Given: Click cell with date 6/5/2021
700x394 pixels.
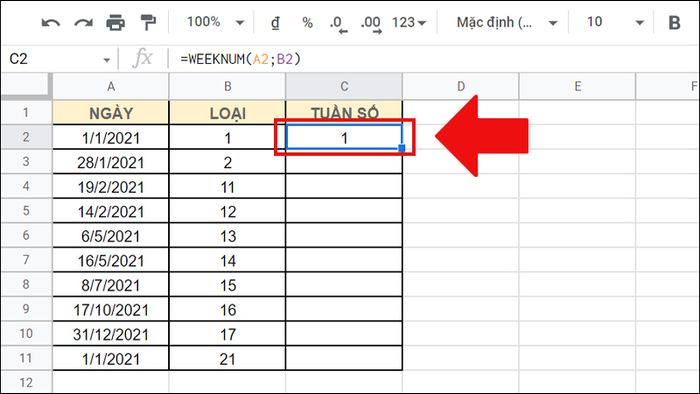Looking at the screenshot, I should pyautogui.click(x=111, y=236).
